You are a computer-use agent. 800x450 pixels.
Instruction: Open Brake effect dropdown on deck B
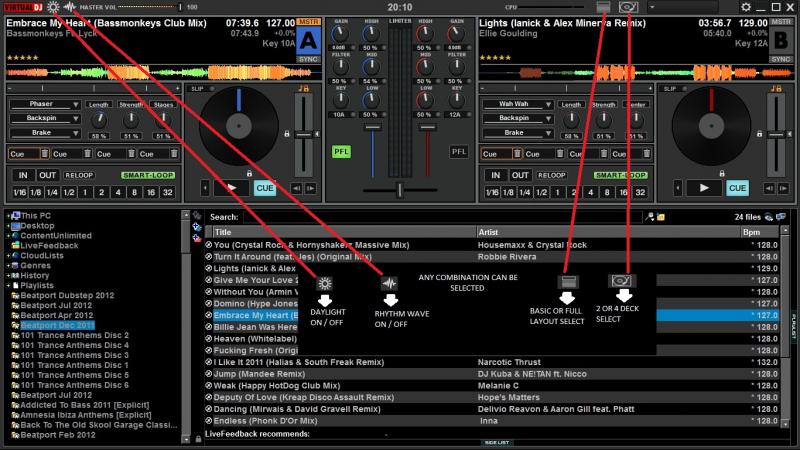click(x=517, y=133)
